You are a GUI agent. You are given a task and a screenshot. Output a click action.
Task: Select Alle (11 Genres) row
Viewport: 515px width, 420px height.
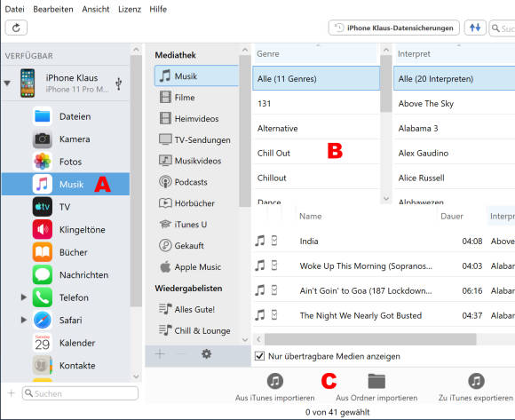(316, 78)
